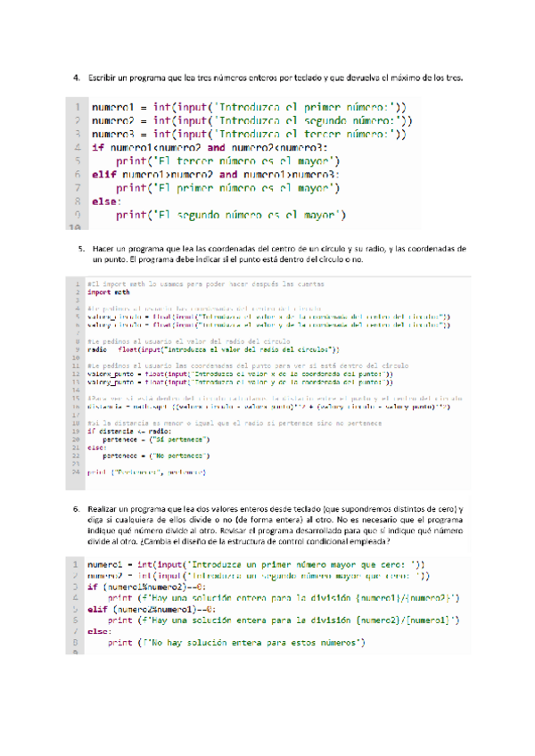Click the 'valory_circulo = float(input(...' line
This screenshot has height=756, width=535.
268,325
